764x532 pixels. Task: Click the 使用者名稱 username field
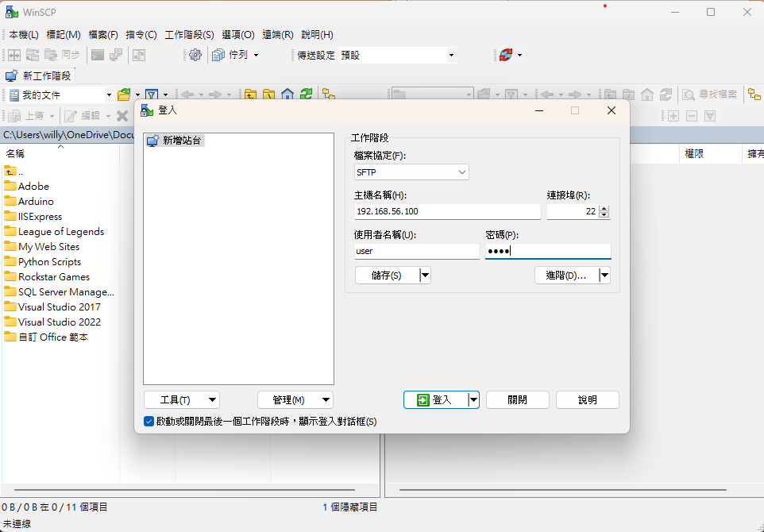point(417,252)
